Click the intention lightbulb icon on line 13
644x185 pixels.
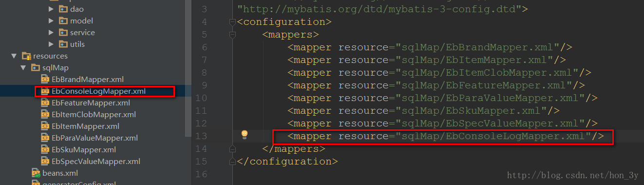(245, 134)
